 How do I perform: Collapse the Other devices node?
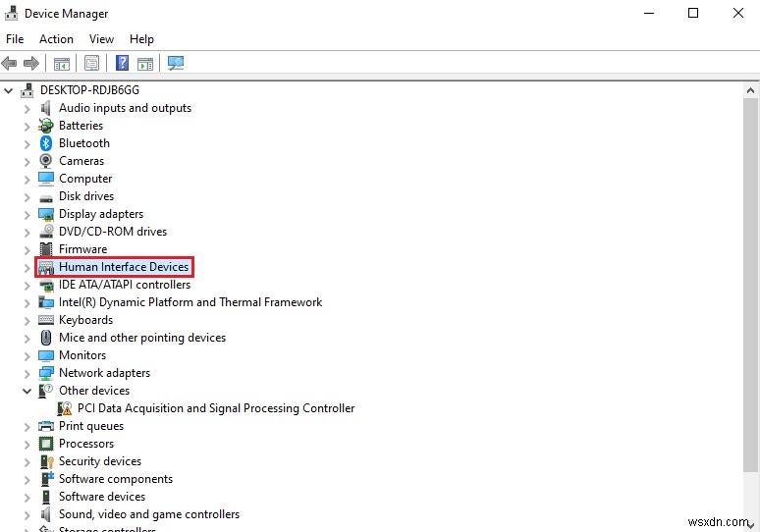click(27, 391)
